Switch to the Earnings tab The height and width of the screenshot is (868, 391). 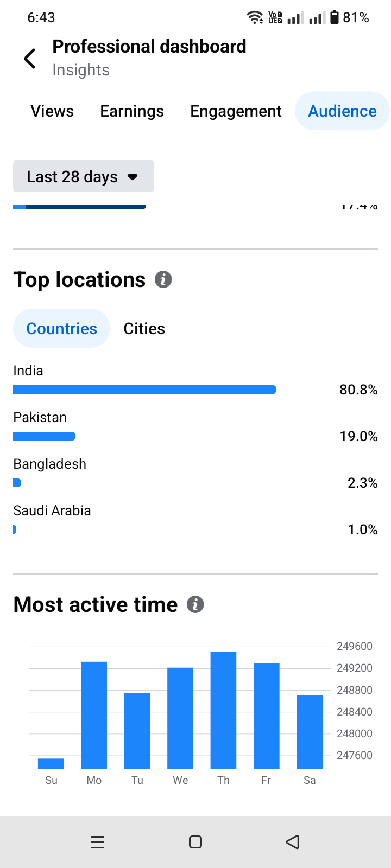[x=132, y=111]
